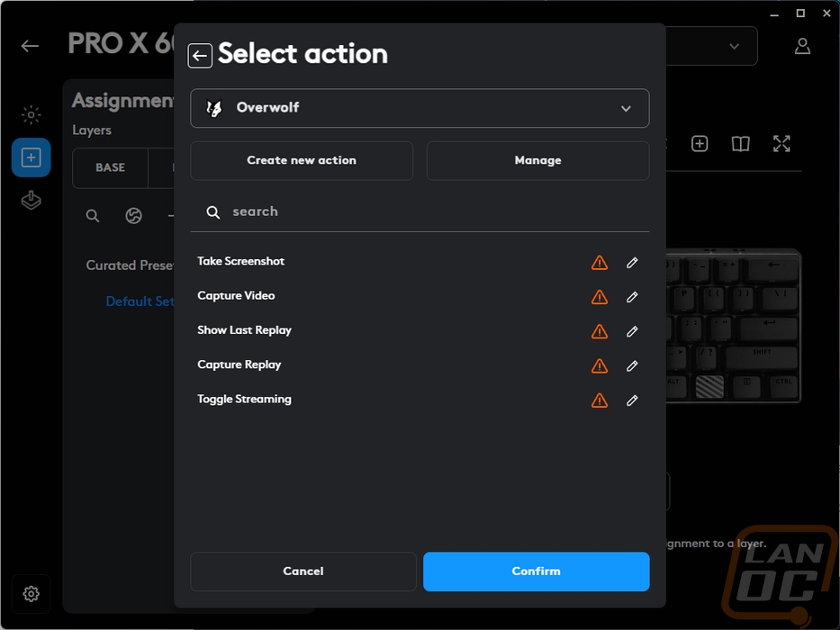Click the warning icon for Capture Video
The height and width of the screenshot is (630, 840).
click(600, 297)
